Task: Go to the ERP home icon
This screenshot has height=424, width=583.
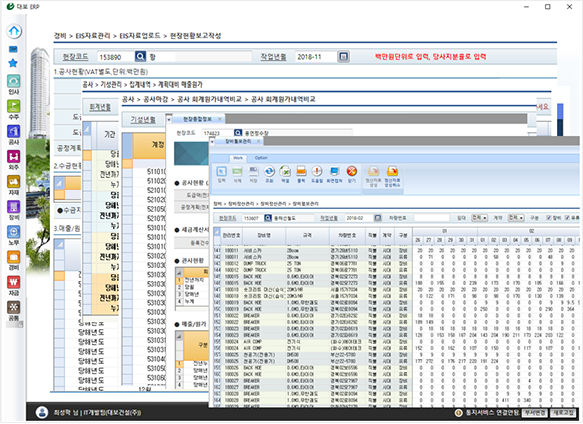Action: (x=14, y=32)
